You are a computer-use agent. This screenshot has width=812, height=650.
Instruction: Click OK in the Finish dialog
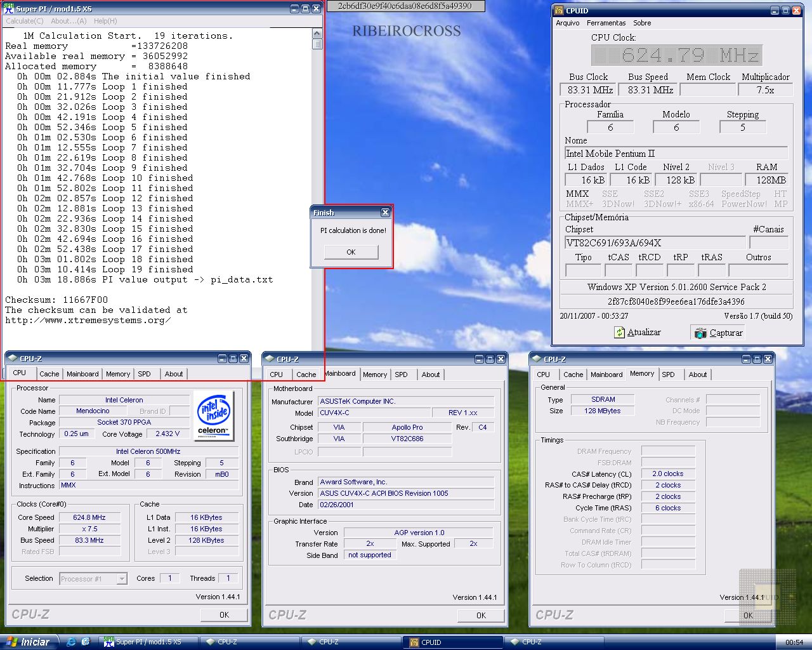(x=351, y=252)
